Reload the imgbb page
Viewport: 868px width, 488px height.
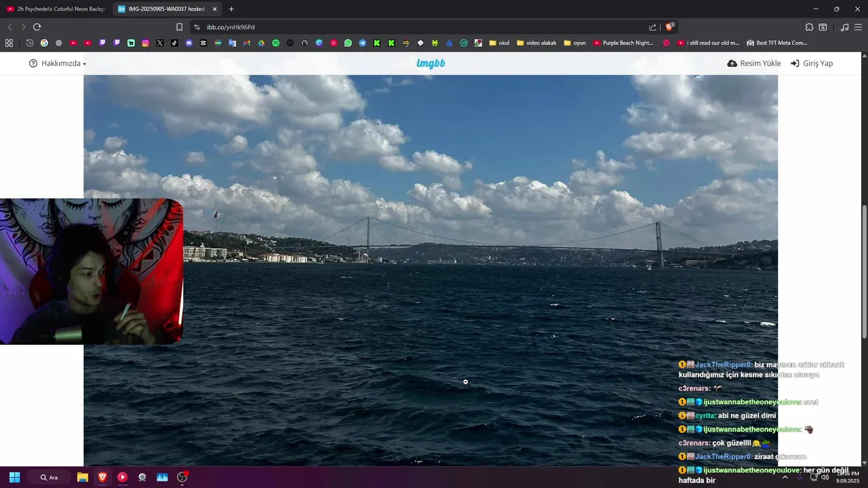[37, 27]
